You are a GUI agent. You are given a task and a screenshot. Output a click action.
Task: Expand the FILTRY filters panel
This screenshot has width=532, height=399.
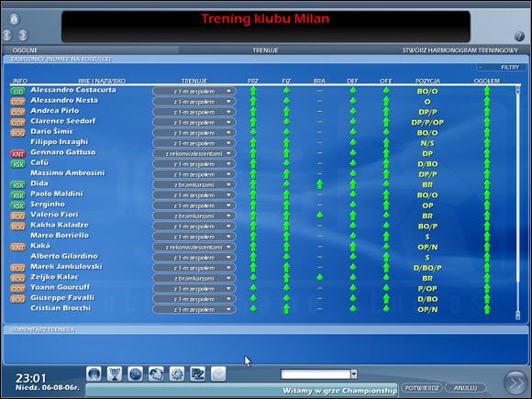coord(501,67)
